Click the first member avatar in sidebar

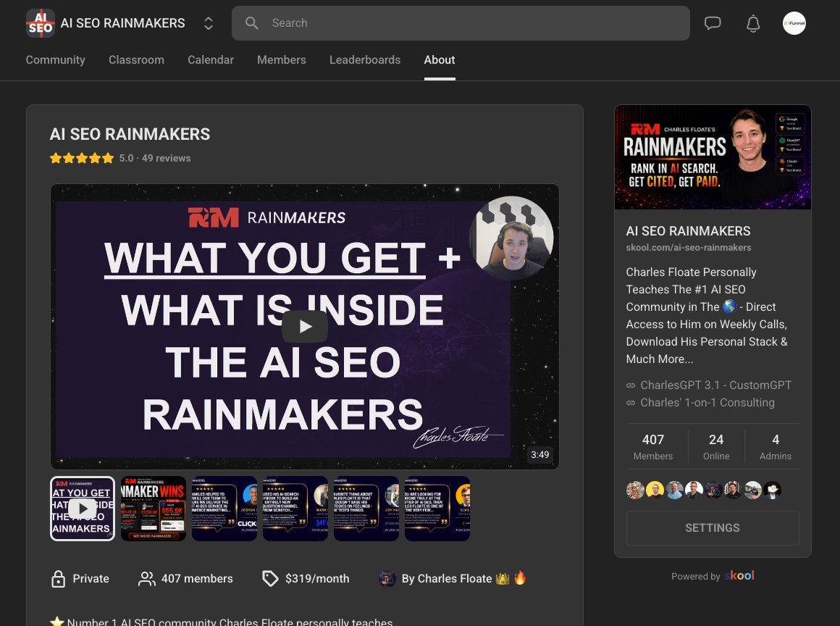click(x=635, y=490)
